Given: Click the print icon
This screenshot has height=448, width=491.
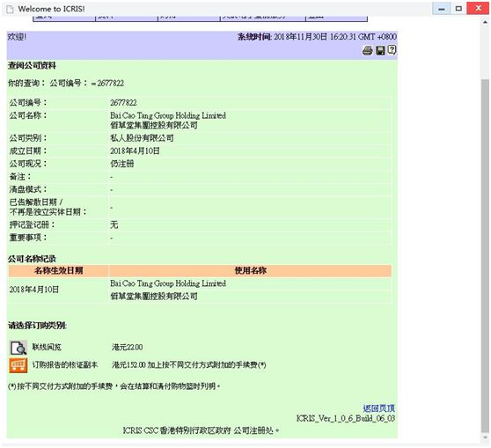Looking at the screenshot, I should pos(368,50).
